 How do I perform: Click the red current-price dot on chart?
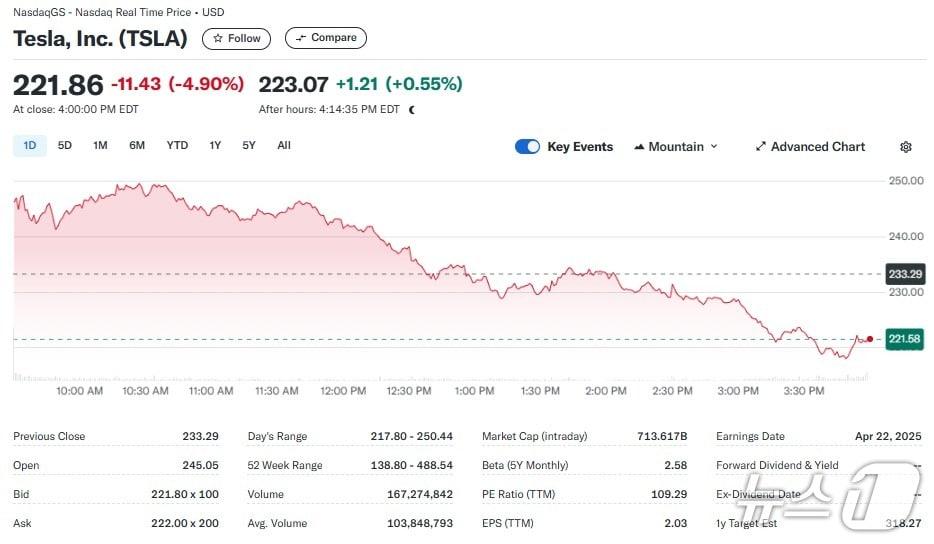coord(869,339)
